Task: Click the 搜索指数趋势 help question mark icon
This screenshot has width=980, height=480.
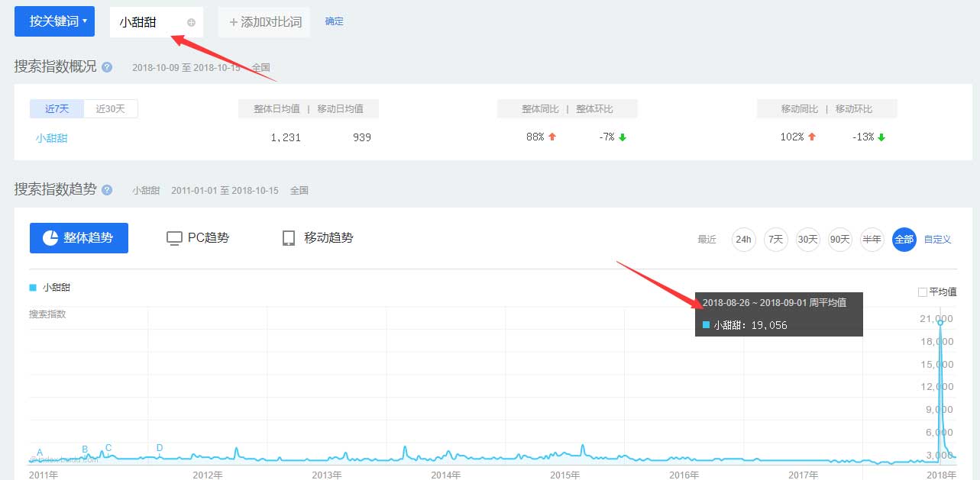Action: 106,190
